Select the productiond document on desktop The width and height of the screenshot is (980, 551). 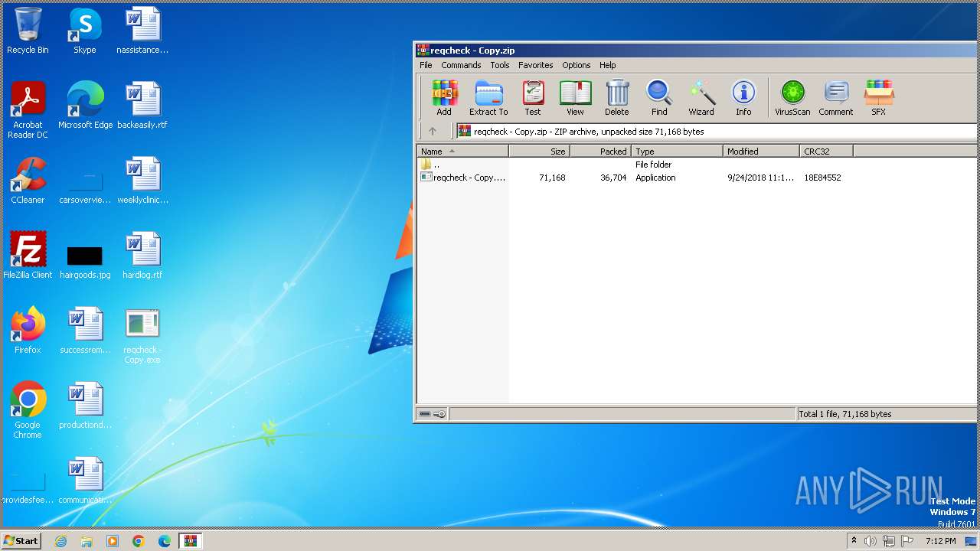tap(85, 406)
